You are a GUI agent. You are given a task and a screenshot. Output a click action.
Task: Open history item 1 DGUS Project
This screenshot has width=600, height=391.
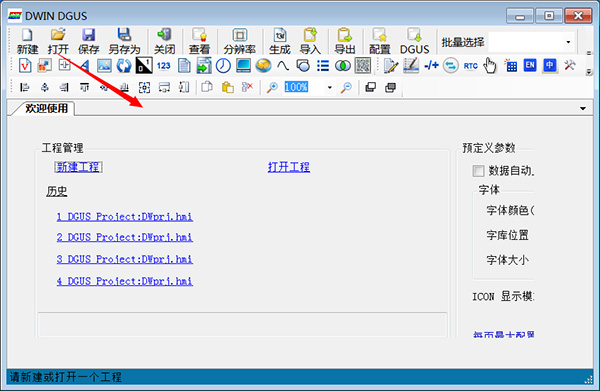125,217
